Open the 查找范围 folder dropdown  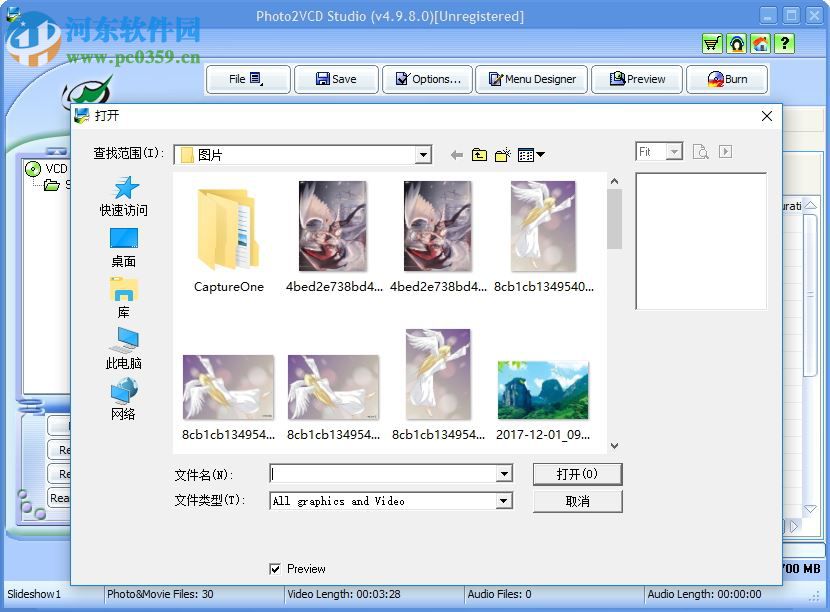(424, 155)
